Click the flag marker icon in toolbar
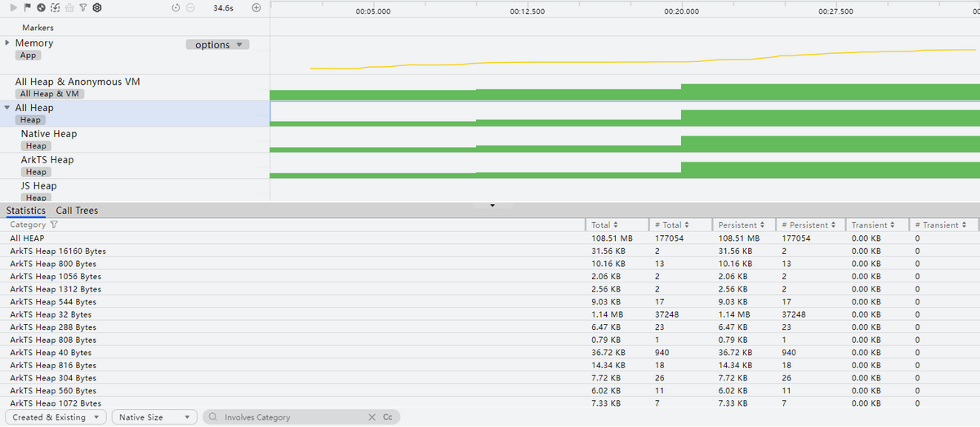The height and width of the screenshot is (427, 980). (27, 7)
